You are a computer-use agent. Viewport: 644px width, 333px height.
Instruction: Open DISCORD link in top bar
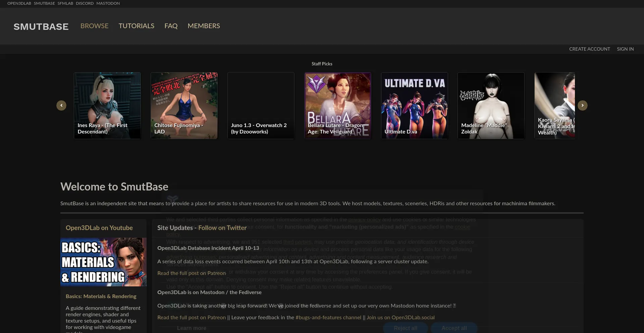tap(85, 3)
